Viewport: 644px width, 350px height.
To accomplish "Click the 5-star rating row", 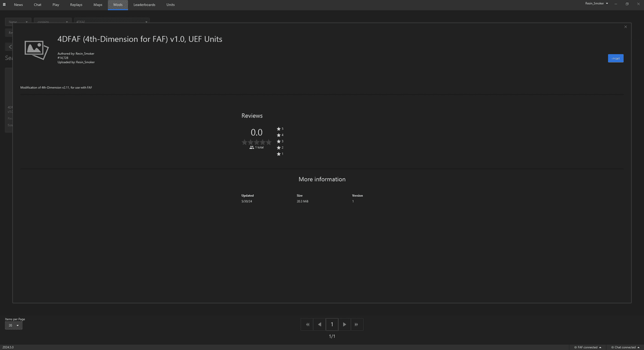I will [x=280, y=129].
